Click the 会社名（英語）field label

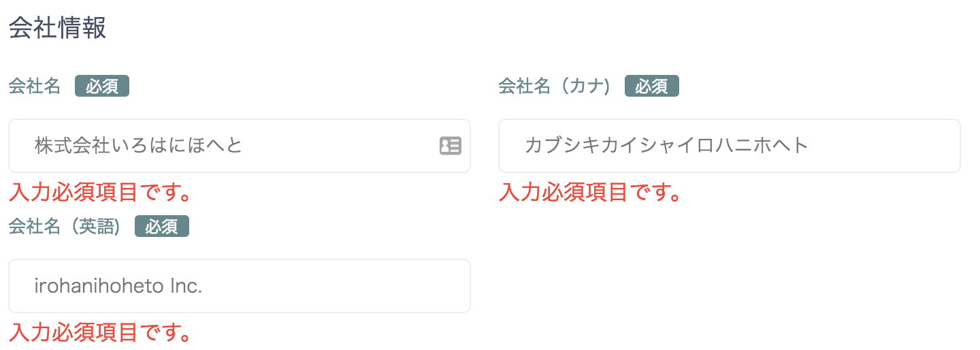pyautogui.click(x=65, y=227)
